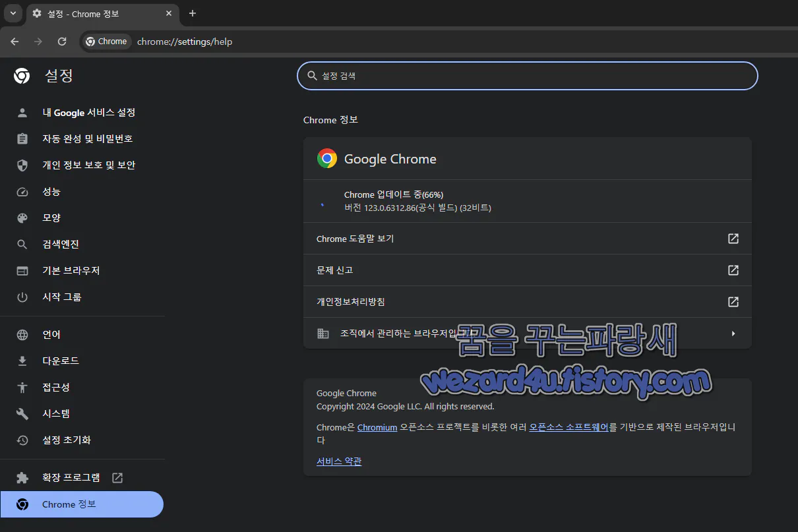Open 개인정보처리방침 in a new tab
Image resolution: width=798 pixels, height=532 pixels.
point(733,302)
